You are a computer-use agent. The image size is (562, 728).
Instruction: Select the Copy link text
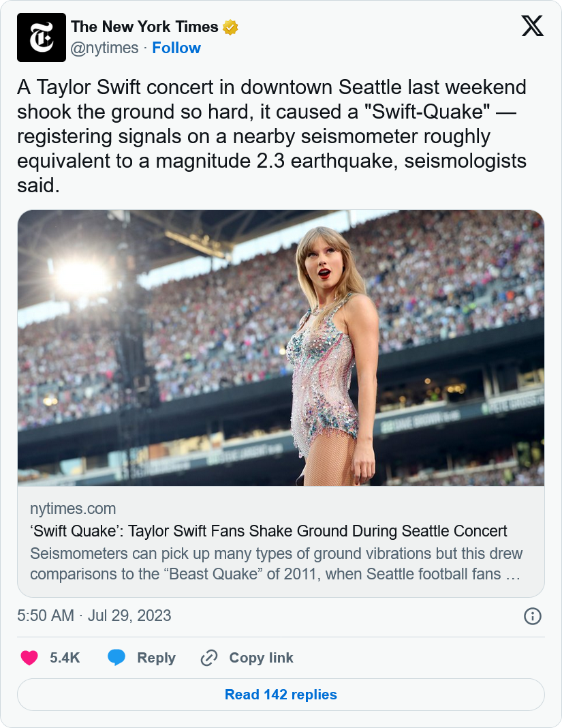261,658
